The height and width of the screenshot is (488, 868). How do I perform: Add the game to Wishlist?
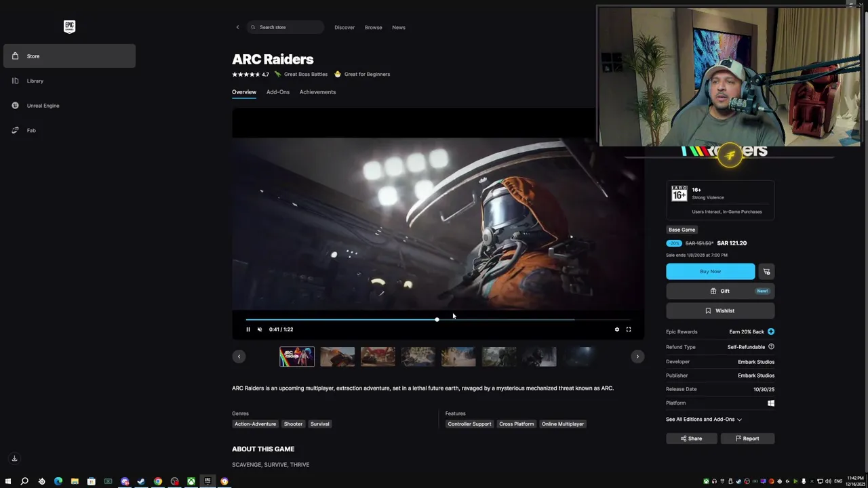click(x=720, y=311)
